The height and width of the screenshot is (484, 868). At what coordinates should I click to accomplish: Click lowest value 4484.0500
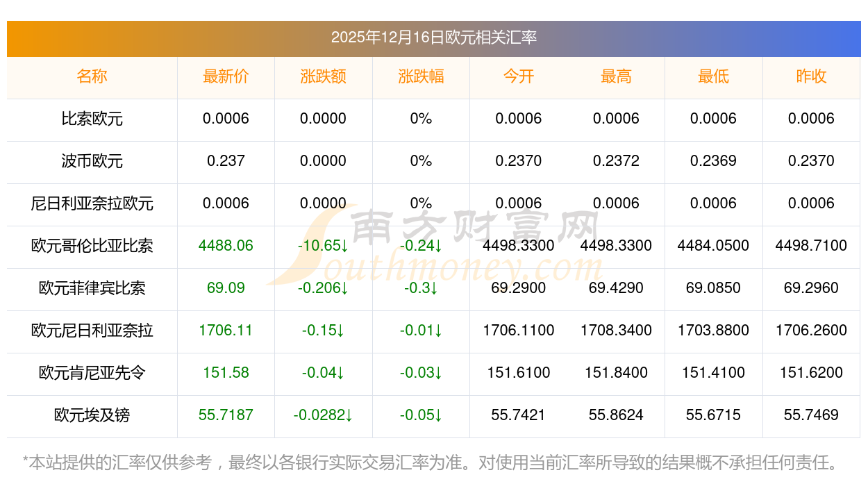713,246
